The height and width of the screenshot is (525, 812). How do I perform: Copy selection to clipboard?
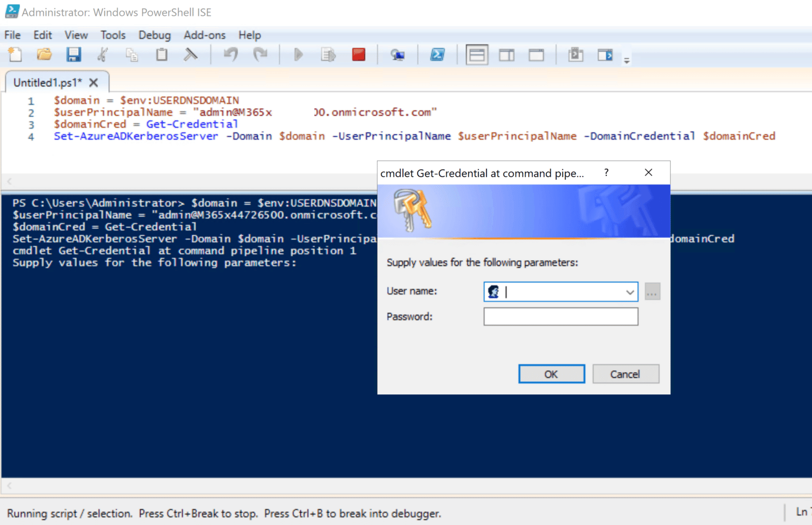(x=132, y=54)
